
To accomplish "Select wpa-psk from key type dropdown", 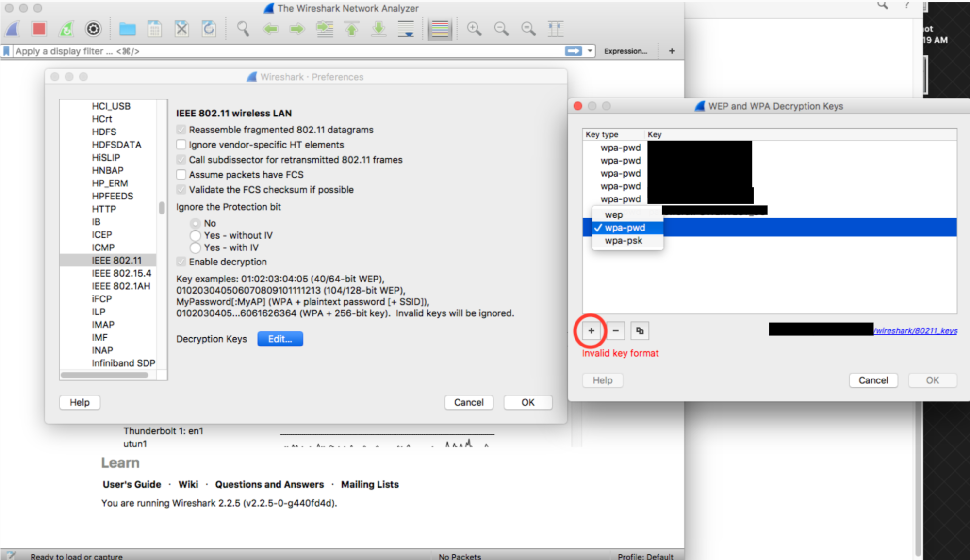I will [x=623, y=241].
